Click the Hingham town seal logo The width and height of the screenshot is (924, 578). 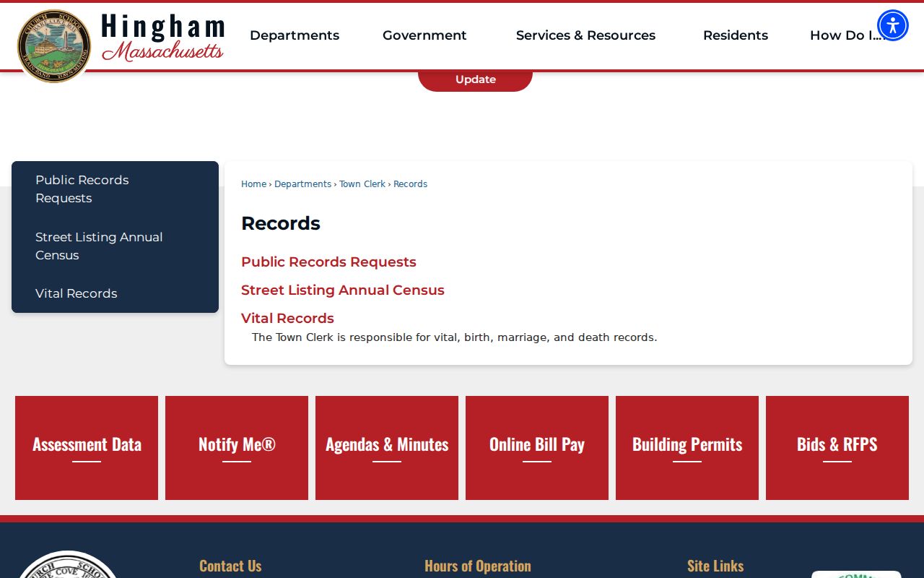54,46
